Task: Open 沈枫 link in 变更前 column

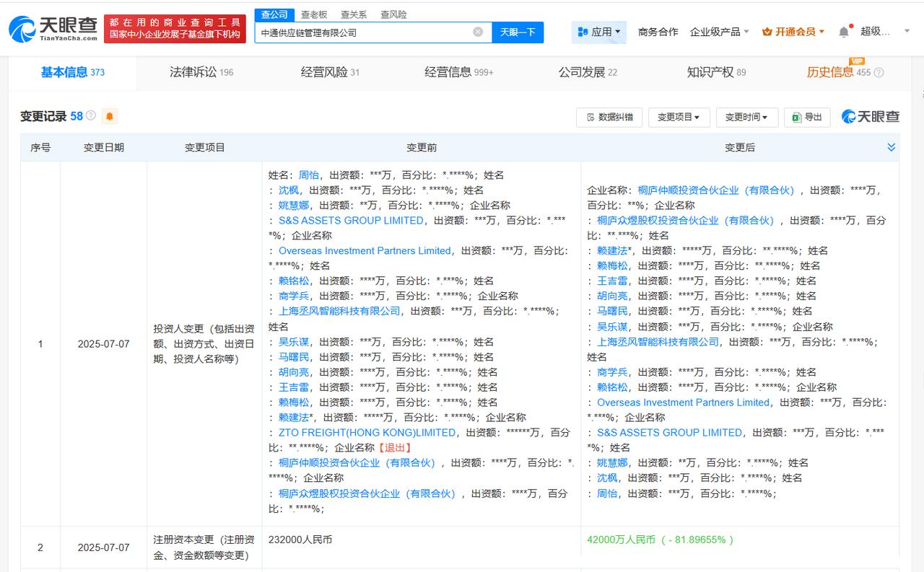Action: click(288, 190)
